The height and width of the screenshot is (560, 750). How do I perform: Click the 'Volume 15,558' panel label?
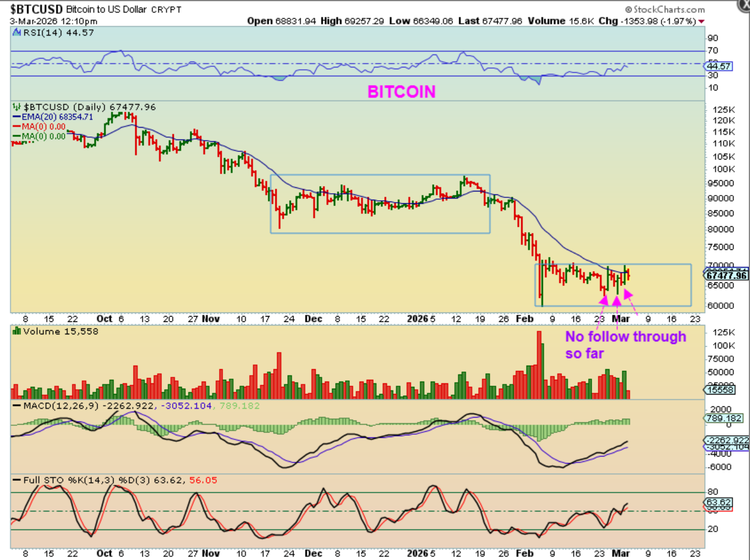(56, 331)
